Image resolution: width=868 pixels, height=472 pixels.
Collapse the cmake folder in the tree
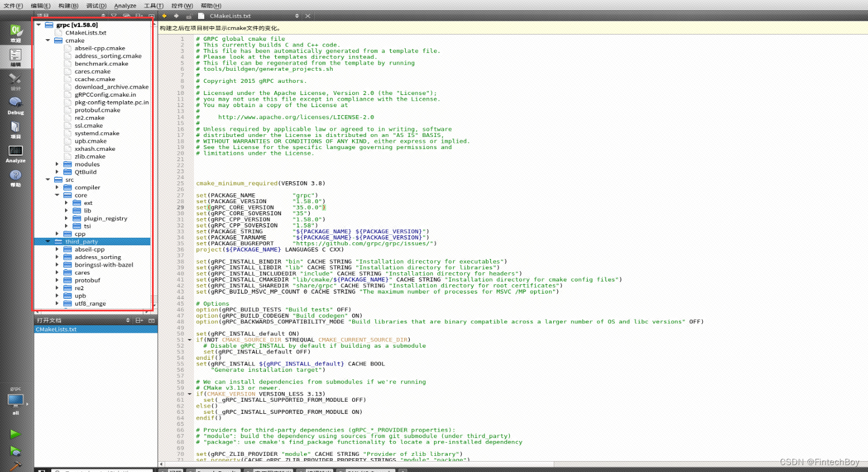pyautogui.click(x=48, y=40)
